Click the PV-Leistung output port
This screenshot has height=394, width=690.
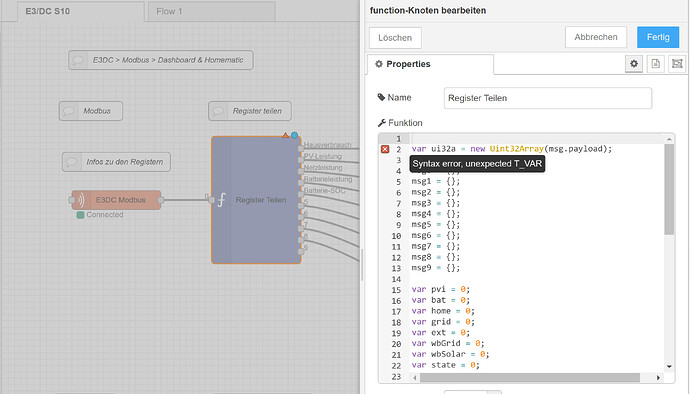pos(301,160)
